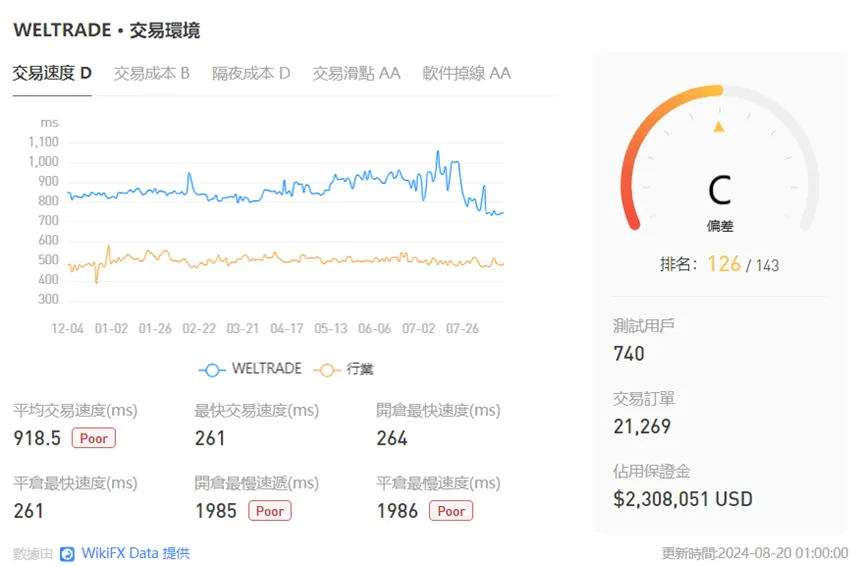Click the 07-26 date on the chart axis
Screen dimensions: 865x567
[462, 329]
